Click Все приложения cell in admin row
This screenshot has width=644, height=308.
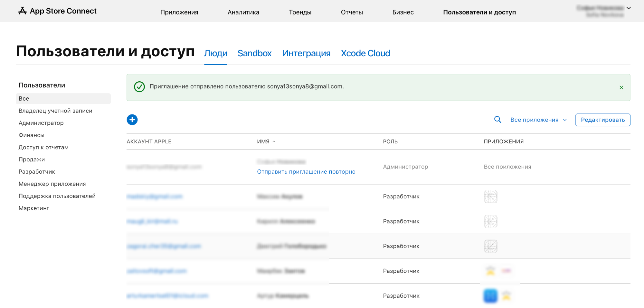click(507, 167)
